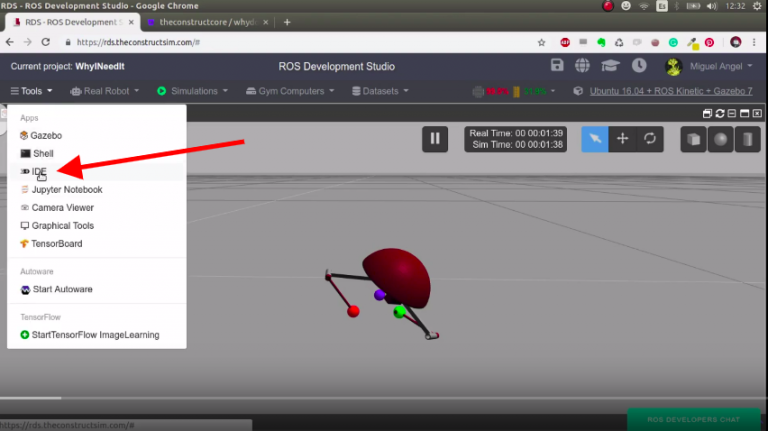768x431 pixels.
Task: Select the rotate mode tool
Action: (650, 139)
